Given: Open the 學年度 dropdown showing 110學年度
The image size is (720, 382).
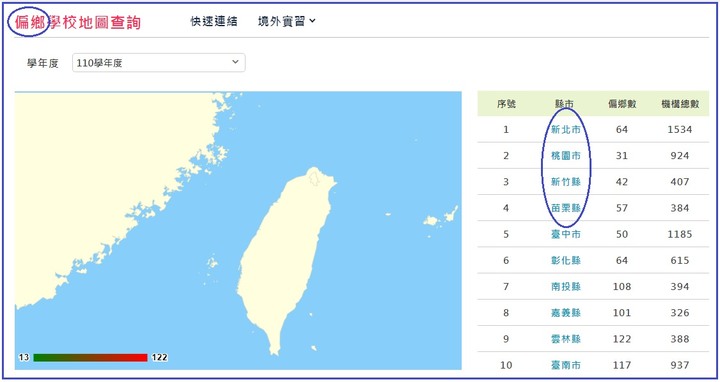Looking at the screenshot, I should pyautogui.click(x=158, y=62).
